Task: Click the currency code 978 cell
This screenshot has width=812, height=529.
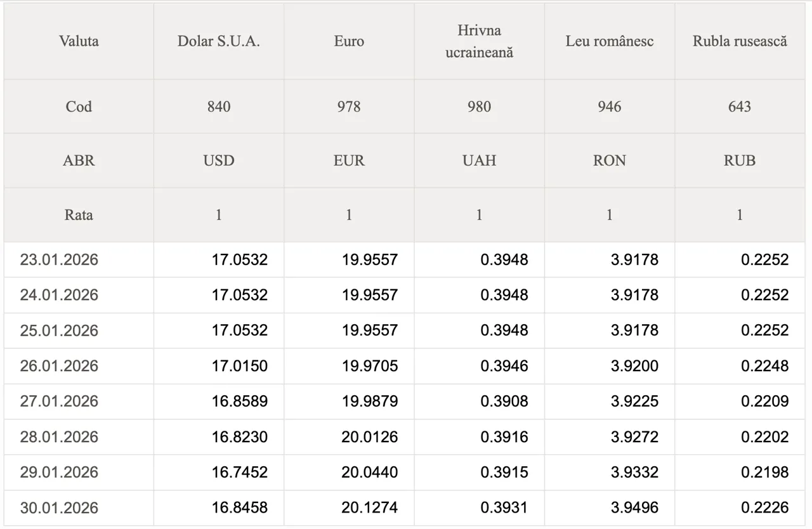Action: point(349,107)
